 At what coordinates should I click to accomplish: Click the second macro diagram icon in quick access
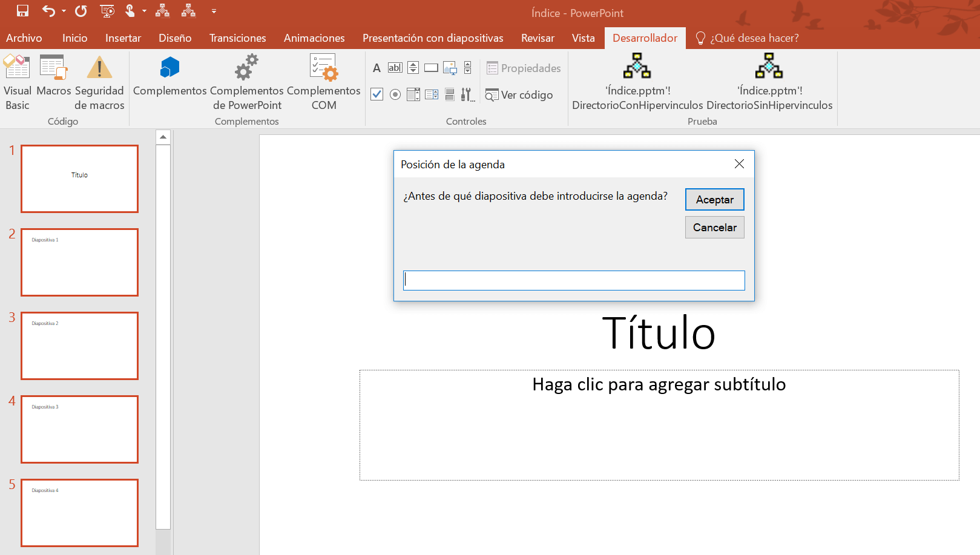(x=188, y=11)
